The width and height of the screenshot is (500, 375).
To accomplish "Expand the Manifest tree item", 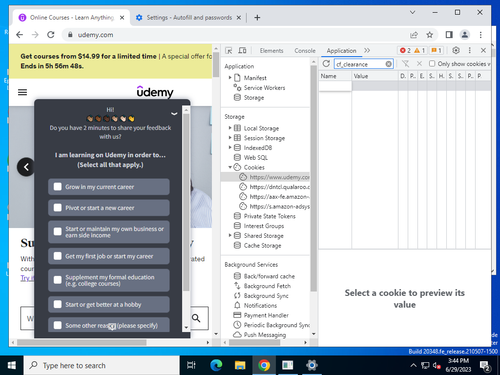I will click(230, 78).
